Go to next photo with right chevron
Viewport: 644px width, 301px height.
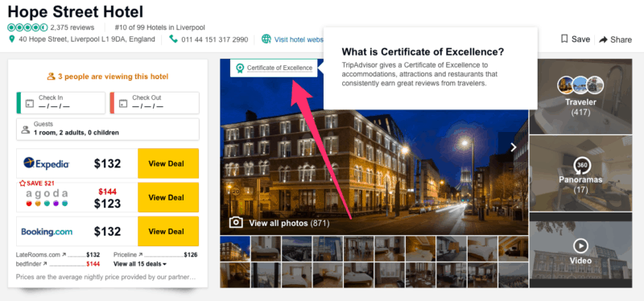514,147
